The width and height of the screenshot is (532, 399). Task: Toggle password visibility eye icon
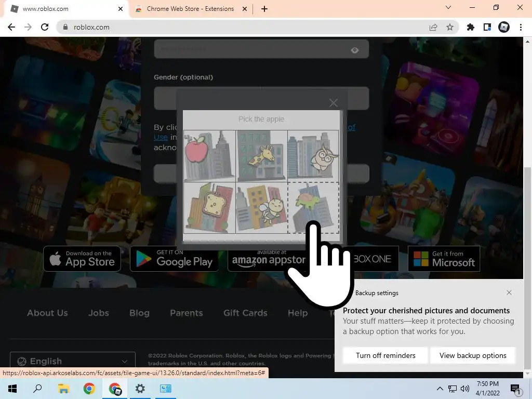[354, 50]
